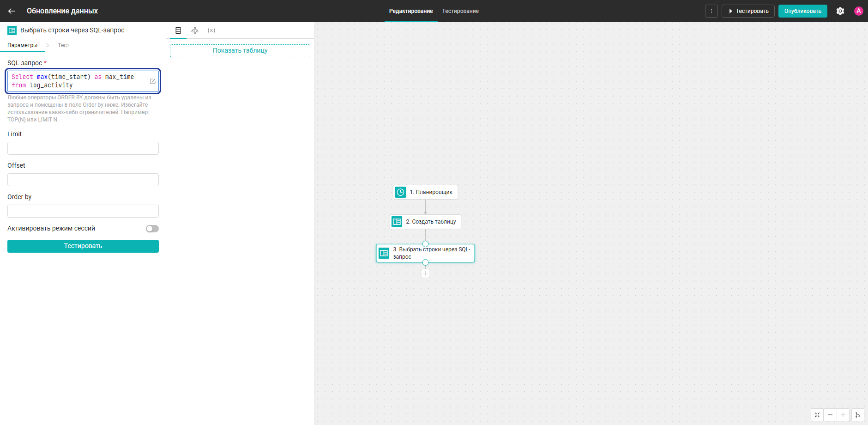Click the Тестировать button in top bar

click(x=748, y=11)
